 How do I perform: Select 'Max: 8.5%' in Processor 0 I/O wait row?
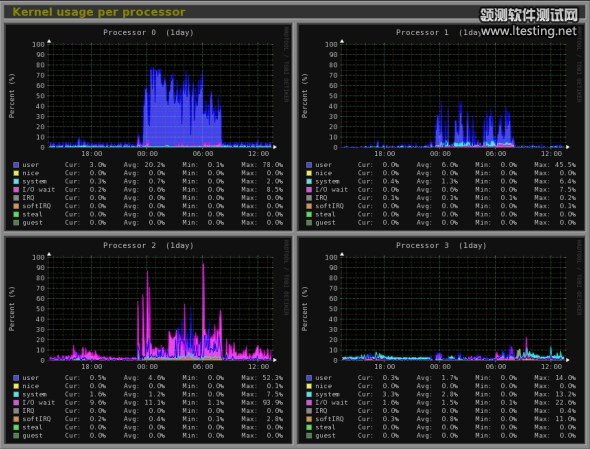coord(262,190)
